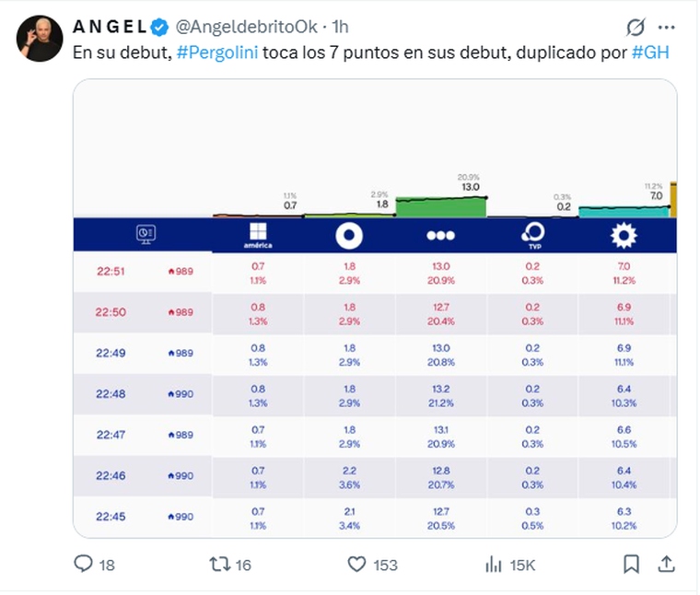
Task: Open ANGEL's profile avatar picture
Action: (40, 39)
